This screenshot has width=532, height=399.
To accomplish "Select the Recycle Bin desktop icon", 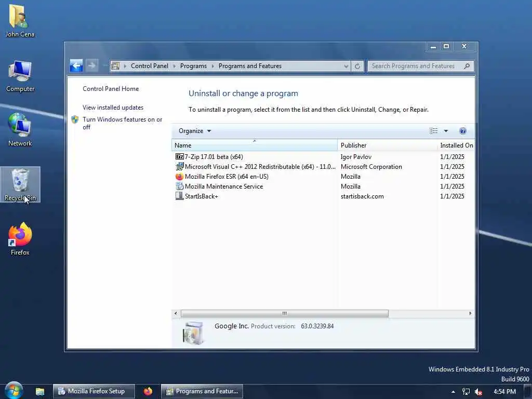I will 20,184.
